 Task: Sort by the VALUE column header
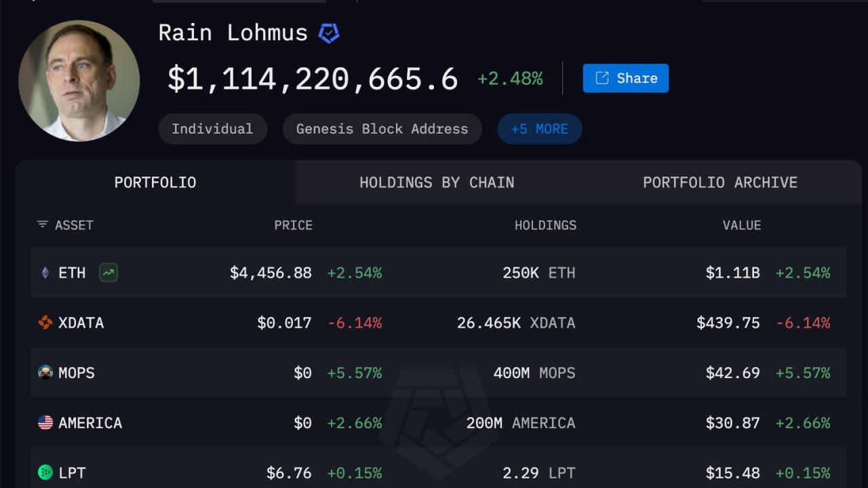742,225
